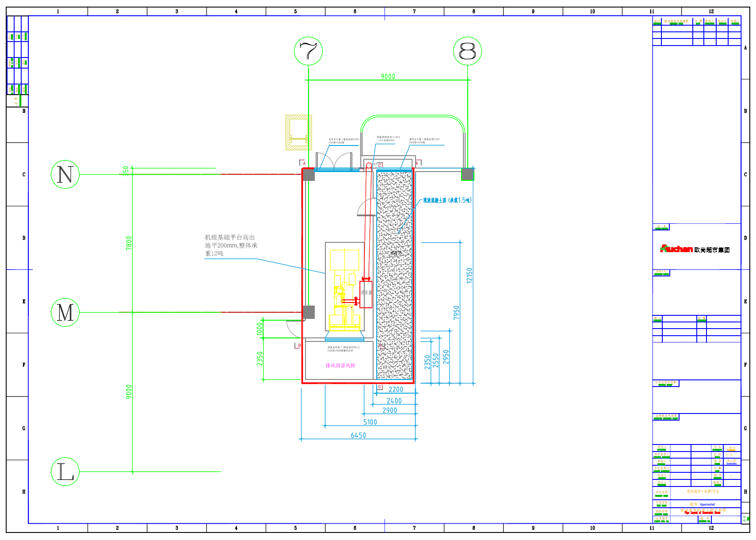Image resolution: width=756 pixels, height=540 pixels.
Task: Click the cast concrete roof 1.5 ton annotation
Action: [447, 200]
